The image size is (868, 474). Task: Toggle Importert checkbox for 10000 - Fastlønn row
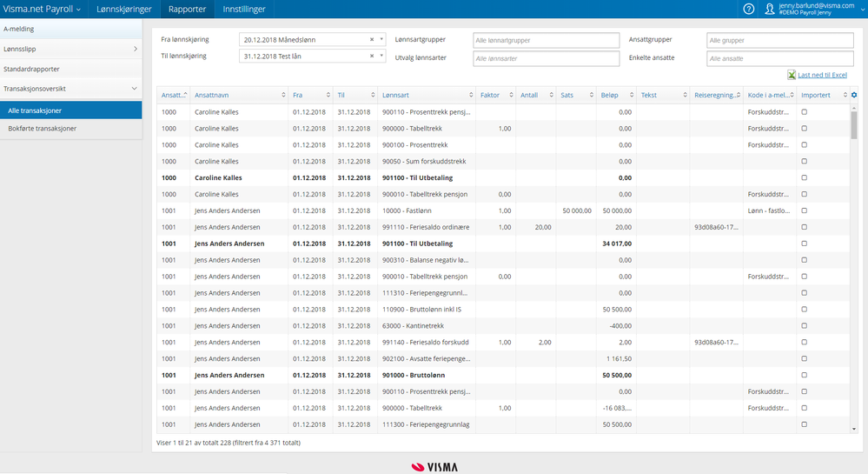pyautogui.click(x=804, y=210)
